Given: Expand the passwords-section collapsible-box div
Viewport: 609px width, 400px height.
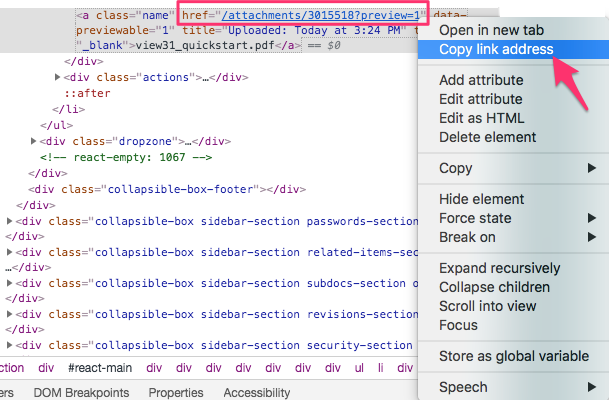Looking at the screenshot, I should [10, 221].
